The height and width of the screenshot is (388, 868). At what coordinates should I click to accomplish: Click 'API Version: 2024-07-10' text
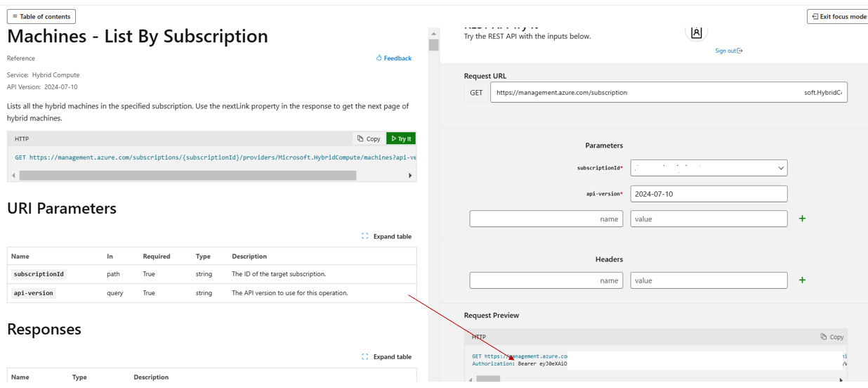[42, 87]
